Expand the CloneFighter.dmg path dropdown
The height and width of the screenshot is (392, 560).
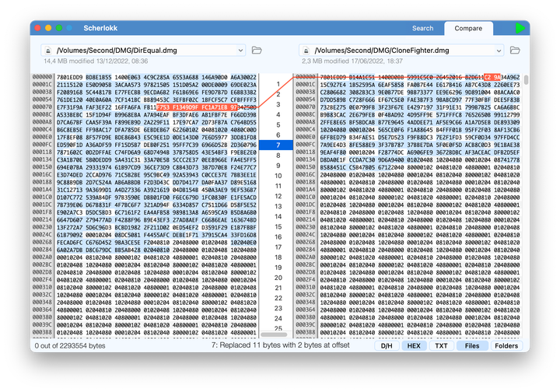[499, 51]
